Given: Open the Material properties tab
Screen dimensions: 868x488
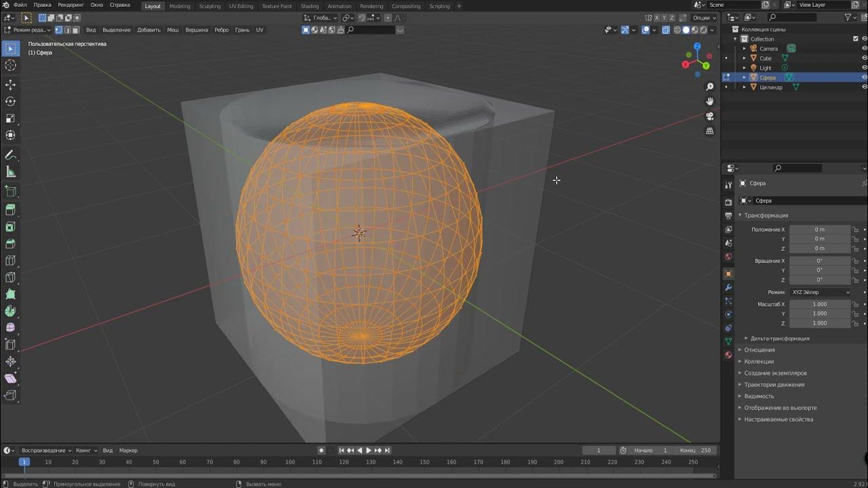Looking at the screenshot, I should pyautogui.click(x=728, y=354).
